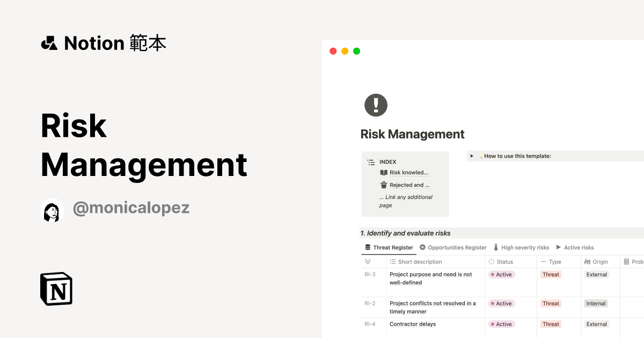Click Contractor delays in the RI-4 row
The image size is (644, 338).
412,324
